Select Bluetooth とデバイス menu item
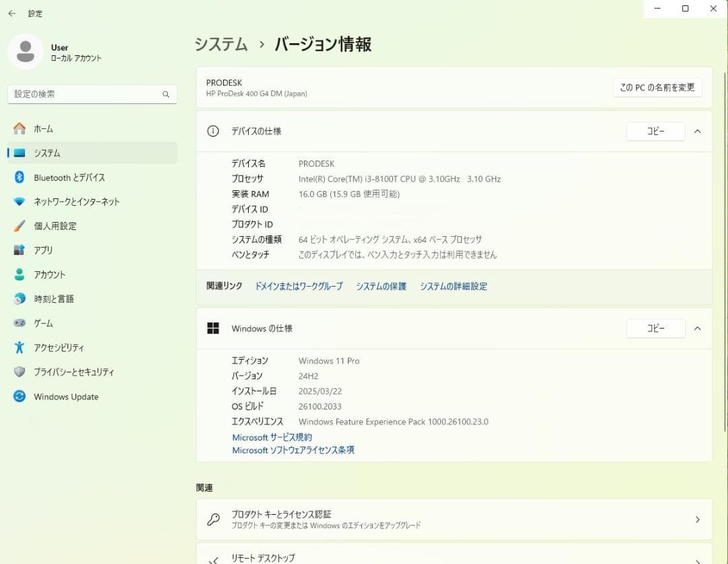 92,177
